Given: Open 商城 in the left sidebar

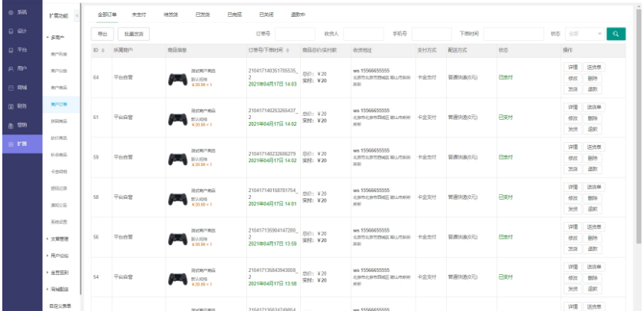Looking at the screenshot, I should (18, 88).
